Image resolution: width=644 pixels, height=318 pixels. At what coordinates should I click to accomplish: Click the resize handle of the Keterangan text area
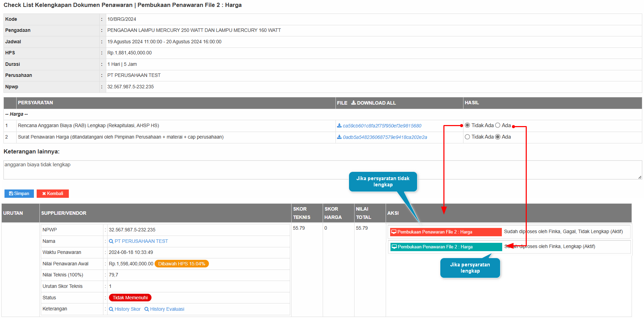(x=640, y=177)
